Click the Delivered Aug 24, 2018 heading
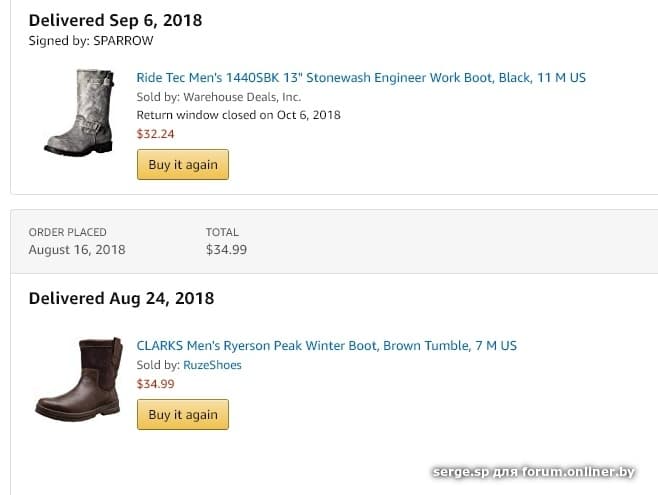This screenshot has width=658, height=495. 121,298
